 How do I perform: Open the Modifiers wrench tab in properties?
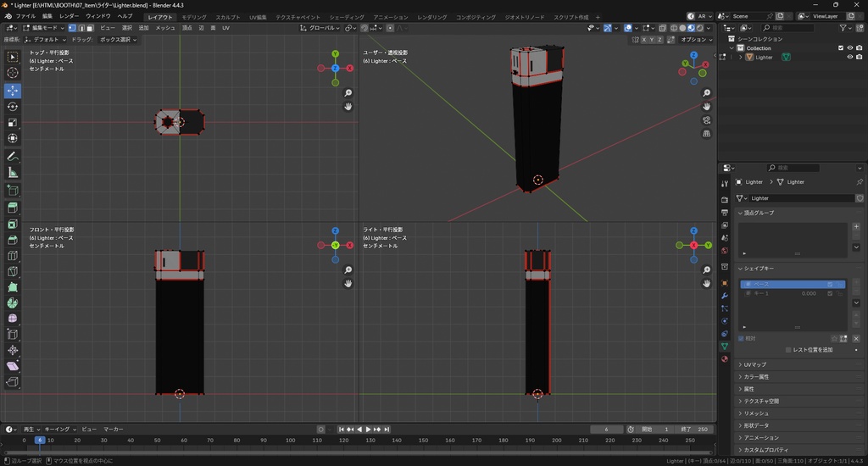[725, 297]
